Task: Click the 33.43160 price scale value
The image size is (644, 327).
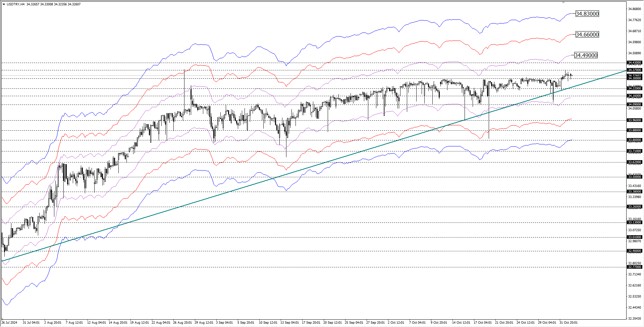Action: 635,186
